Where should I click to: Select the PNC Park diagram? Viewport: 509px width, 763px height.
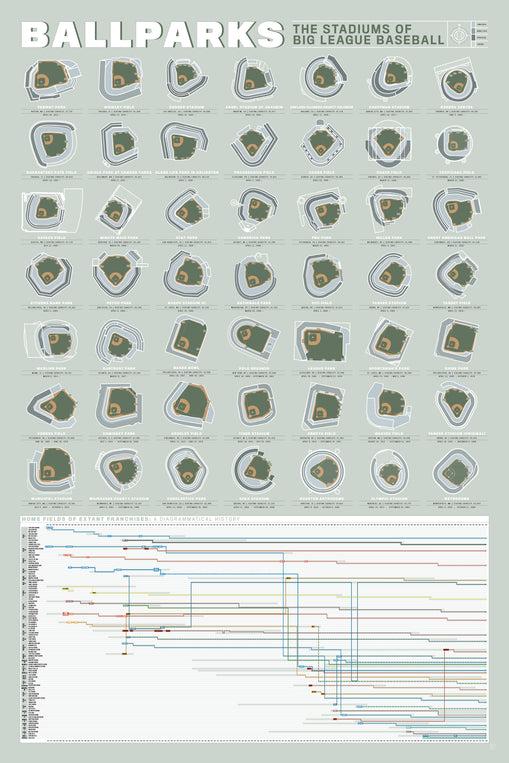(x=322, y=211)
